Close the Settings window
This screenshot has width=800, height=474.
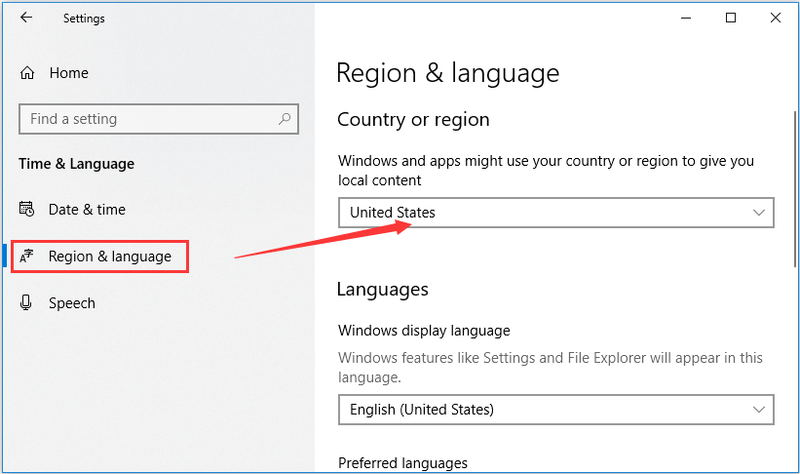pyautogui.click(x=776, y=18)
